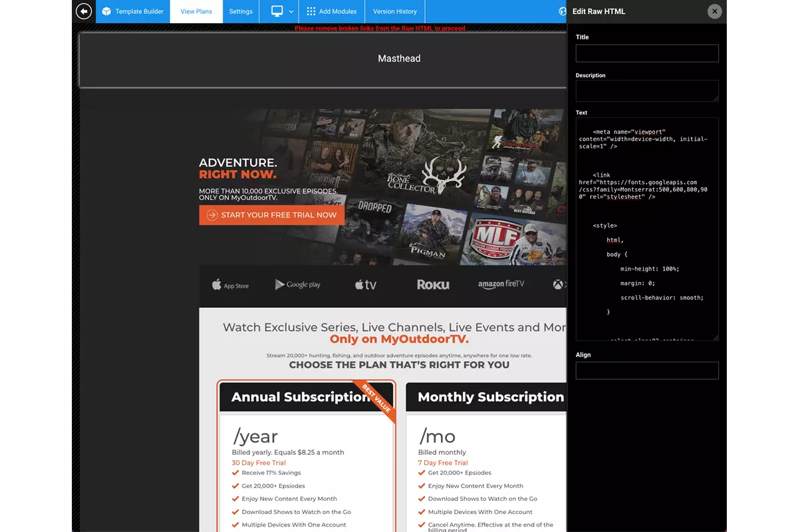Click the Google Play logo

[298, 285]
